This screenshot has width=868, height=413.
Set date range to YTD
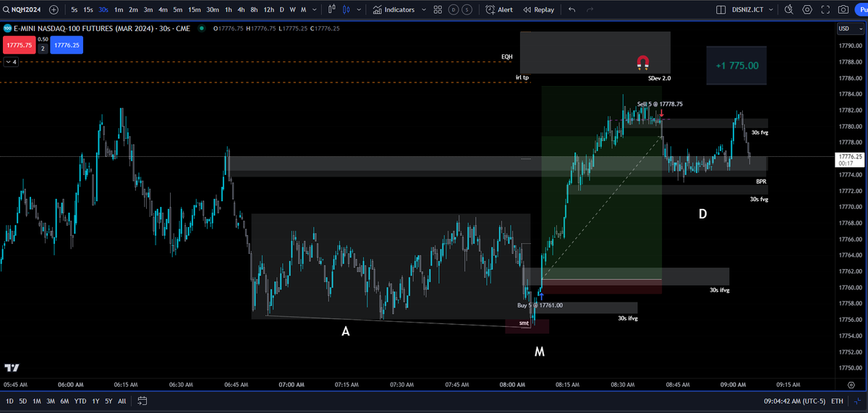[80, 400]
